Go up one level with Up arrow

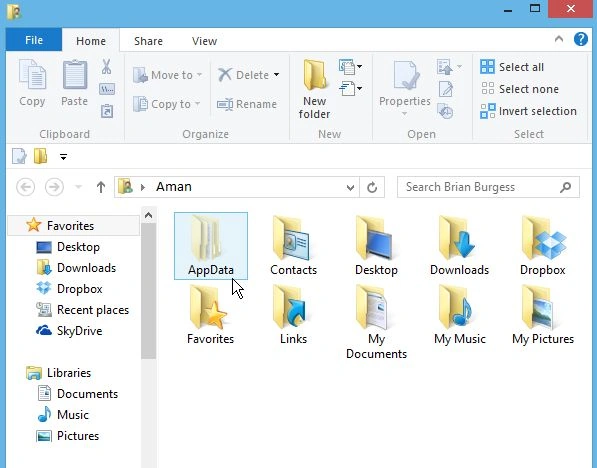(101, 187)
